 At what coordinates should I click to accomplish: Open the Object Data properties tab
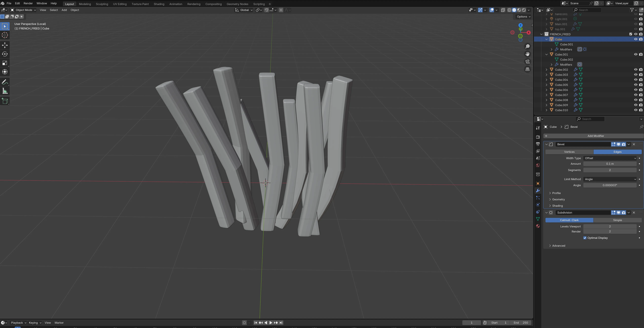538,219
